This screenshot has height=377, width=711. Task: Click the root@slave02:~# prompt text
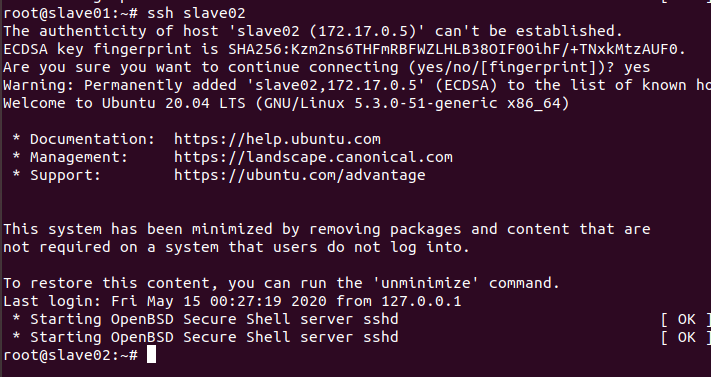pyautogui.click(x=70, y=355)
